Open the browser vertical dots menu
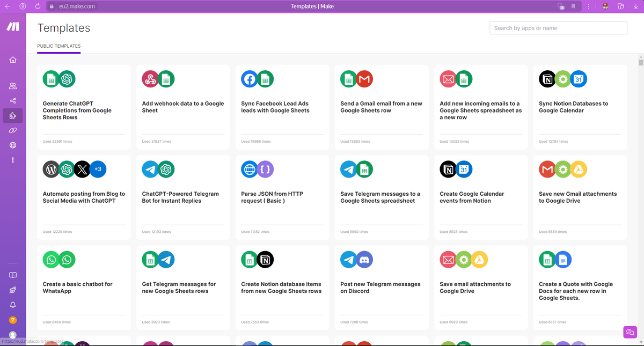Viewport: 644px width, 346px height. click(x=589, y=6)
